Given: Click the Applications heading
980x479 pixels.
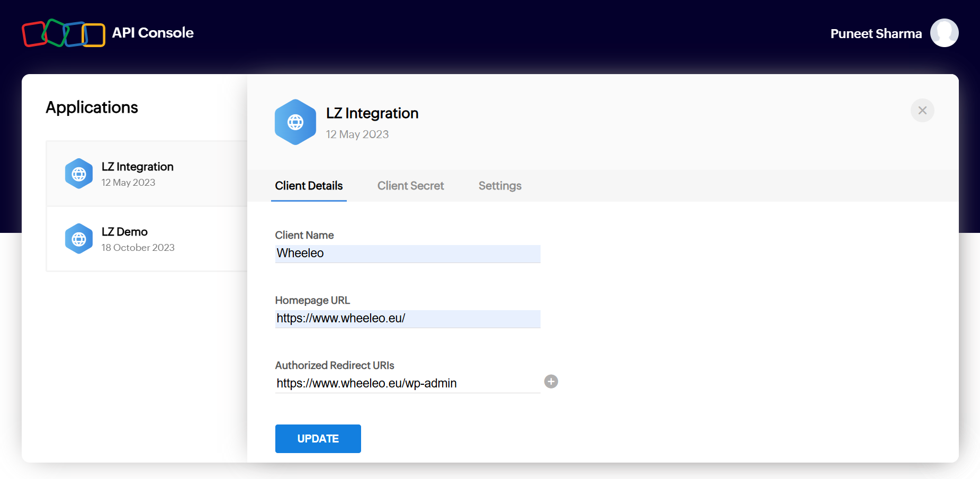Looking at the screenshot, I should pyautogui.click(x=92, y=107).
